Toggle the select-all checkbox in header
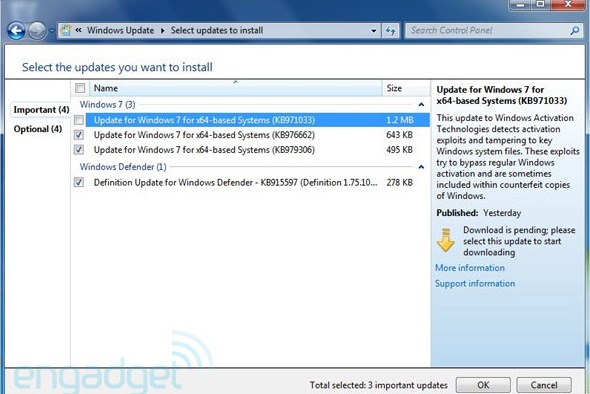 tap(80, 88)
